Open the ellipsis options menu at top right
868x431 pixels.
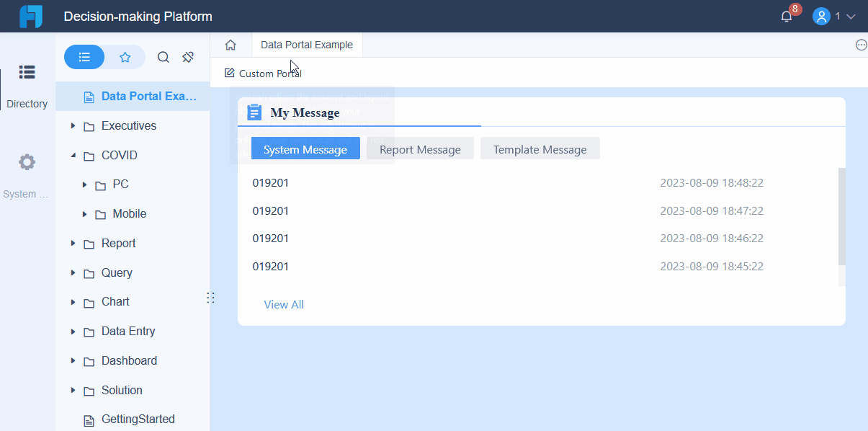862,44
